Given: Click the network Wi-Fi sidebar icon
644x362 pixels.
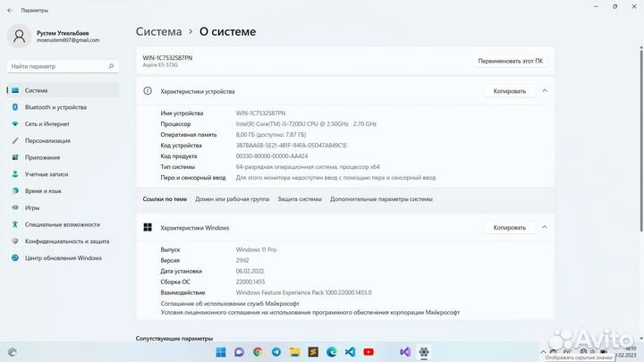Looking at the screenshot, I should pyautogui.click(x=15, y=124).
